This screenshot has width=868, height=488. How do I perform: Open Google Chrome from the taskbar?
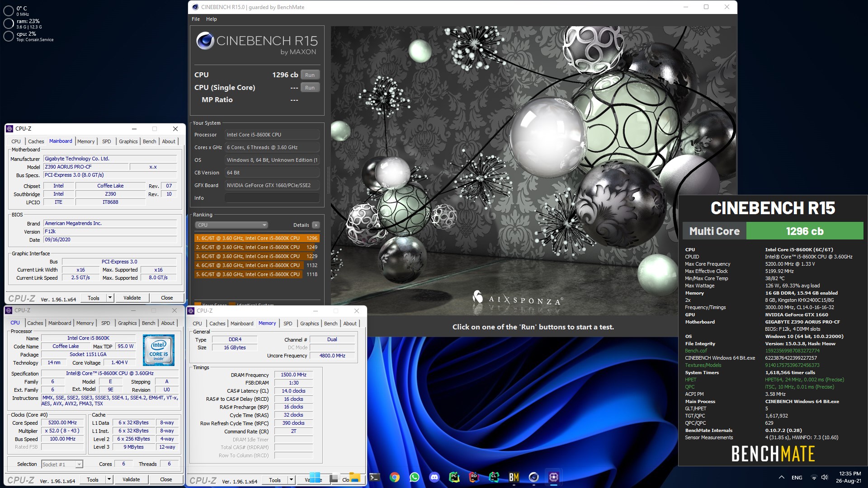click(394, 477)
